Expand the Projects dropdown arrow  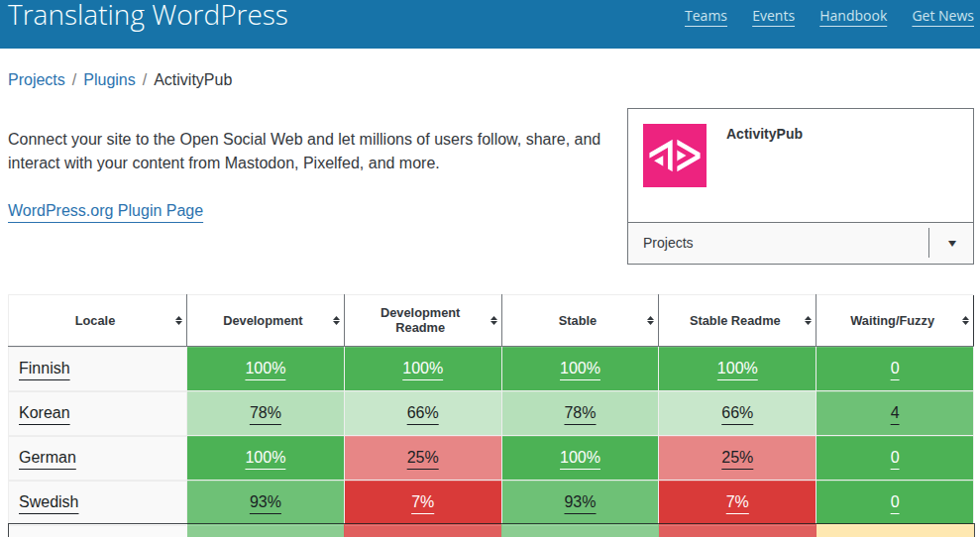click(x=952, y=244)
